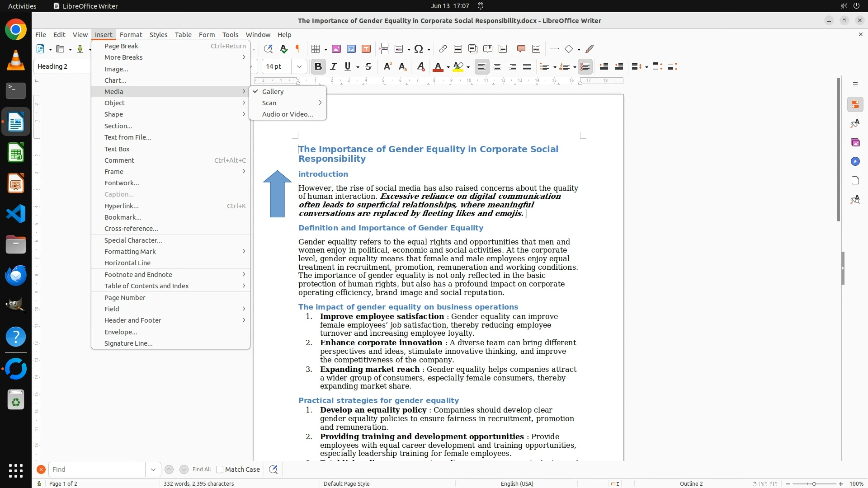The width and height of the screenshot is (868, 488).
Task: Click the Italic formatting icon
Action: [333, 67]
